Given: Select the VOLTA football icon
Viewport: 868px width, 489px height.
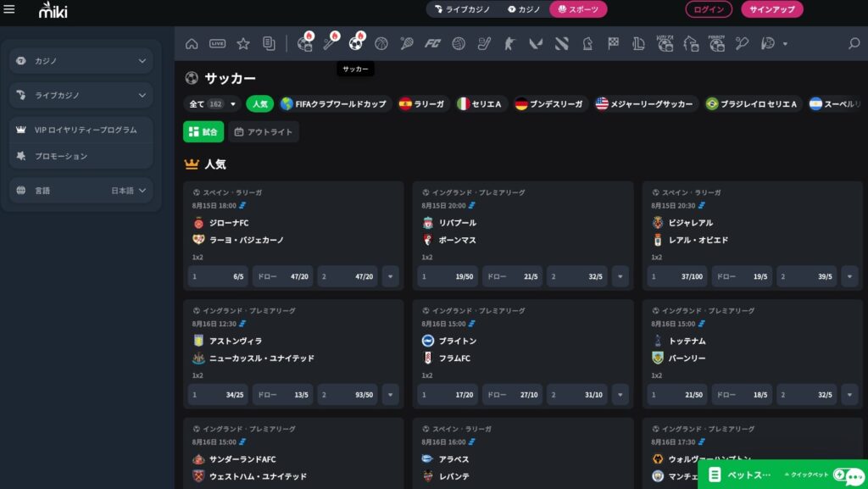Looking at the screenshot, I should point(665,43).
